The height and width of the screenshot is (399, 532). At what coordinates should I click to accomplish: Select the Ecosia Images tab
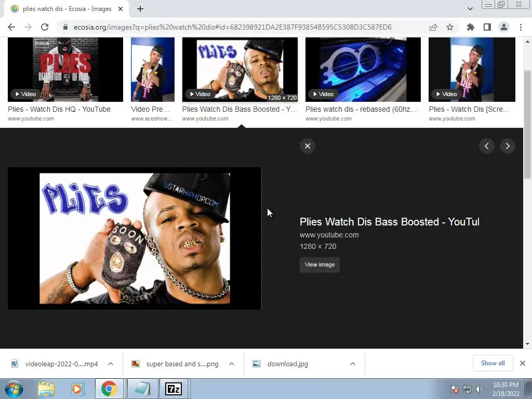pyautogui.click(x=67, y=9)
